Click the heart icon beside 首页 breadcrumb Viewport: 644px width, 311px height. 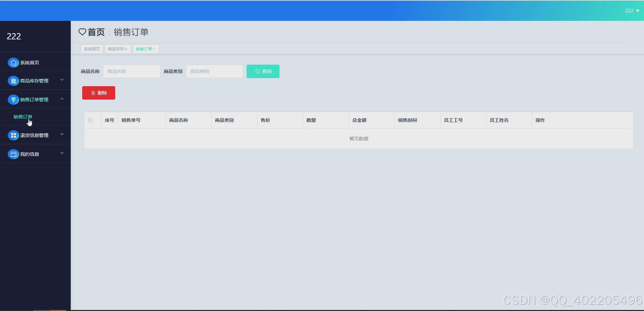83,32
